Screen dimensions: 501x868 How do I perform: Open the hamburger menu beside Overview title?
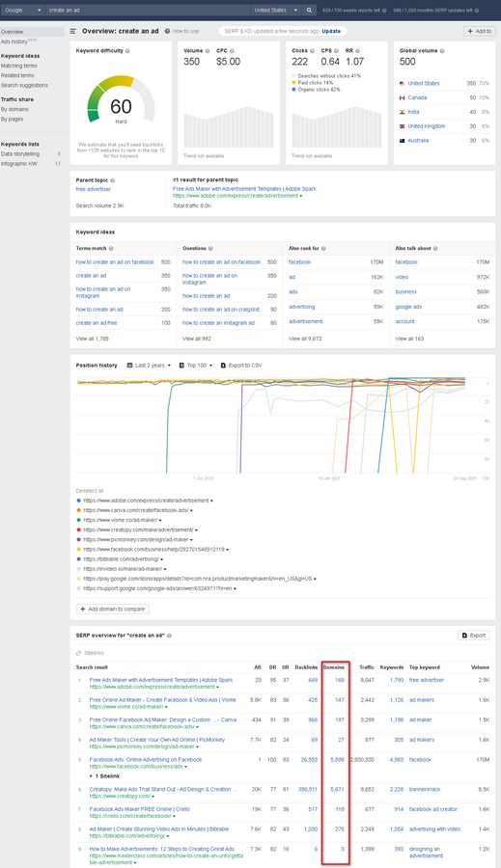tap(73, 32)
